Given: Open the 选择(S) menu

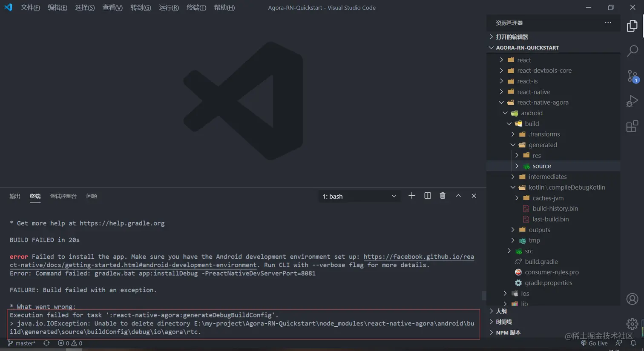Looking at the screenshot, I should (x=85, y=8).
